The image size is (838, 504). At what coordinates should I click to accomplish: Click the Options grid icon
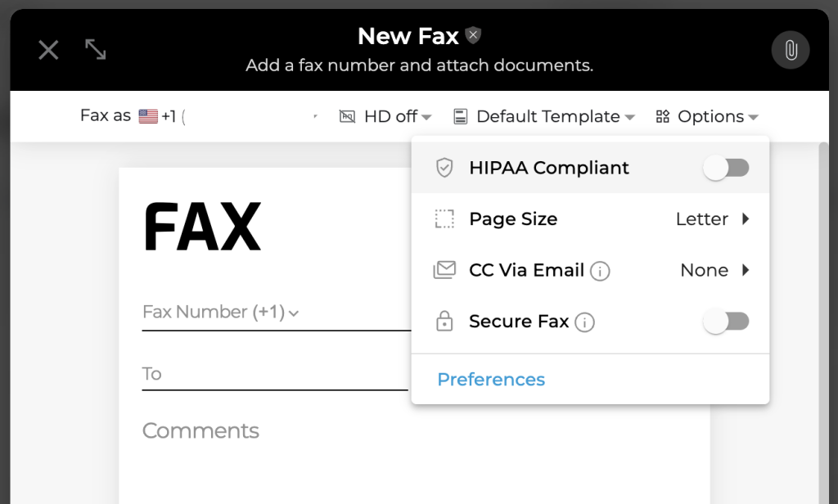tap(663, 116)
